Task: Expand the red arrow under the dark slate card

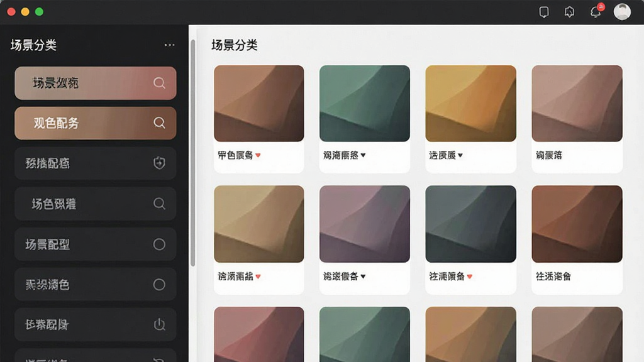Action: [x=469, y=277]
